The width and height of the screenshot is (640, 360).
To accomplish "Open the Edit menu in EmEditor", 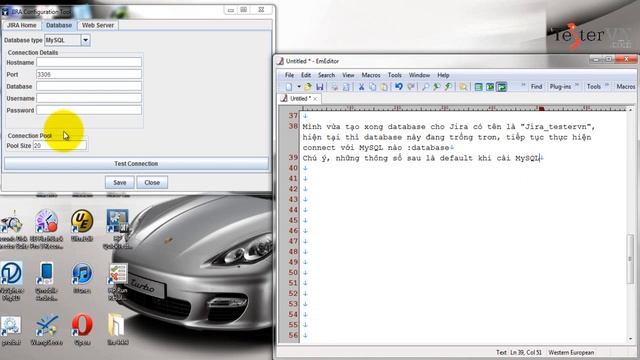I will [306, 75].
